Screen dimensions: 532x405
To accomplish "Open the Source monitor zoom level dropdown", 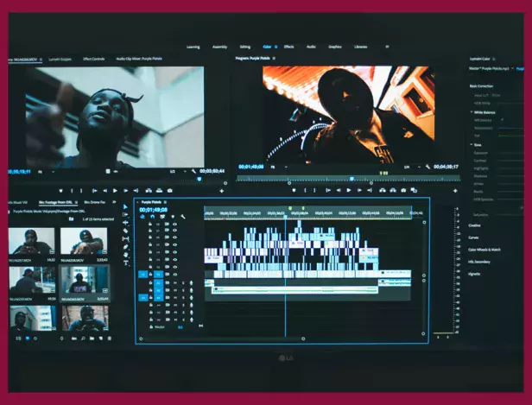I will [46, 172].
